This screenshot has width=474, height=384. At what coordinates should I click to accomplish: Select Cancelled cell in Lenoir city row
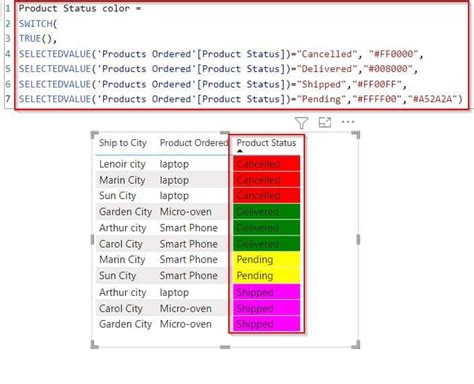[x=266, y=164]
